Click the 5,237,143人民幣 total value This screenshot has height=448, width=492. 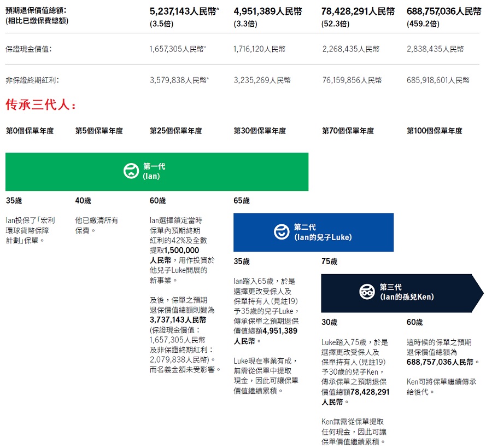tap(183, 11)
